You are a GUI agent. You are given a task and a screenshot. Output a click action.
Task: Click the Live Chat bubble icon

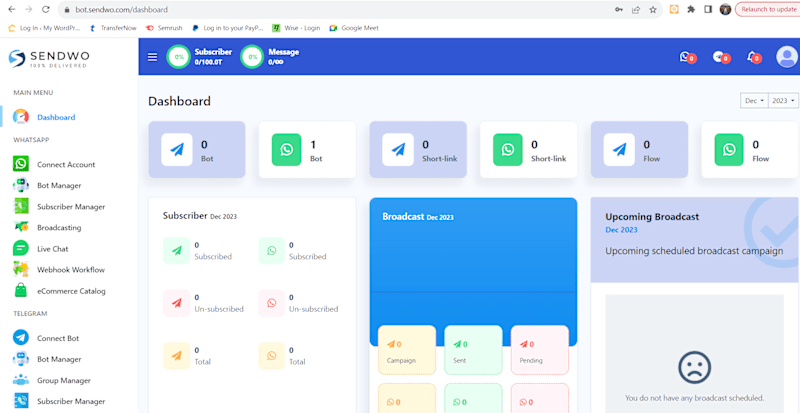(21, 249)
